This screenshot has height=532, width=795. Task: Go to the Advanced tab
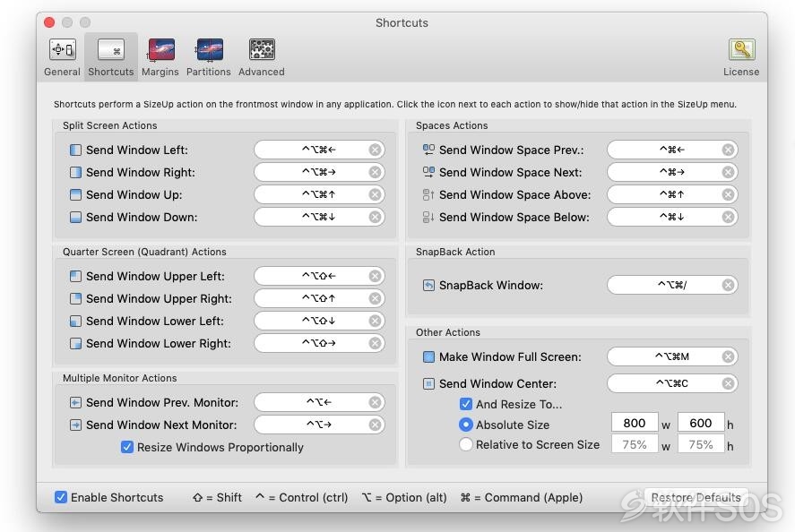tap(262, 57)
